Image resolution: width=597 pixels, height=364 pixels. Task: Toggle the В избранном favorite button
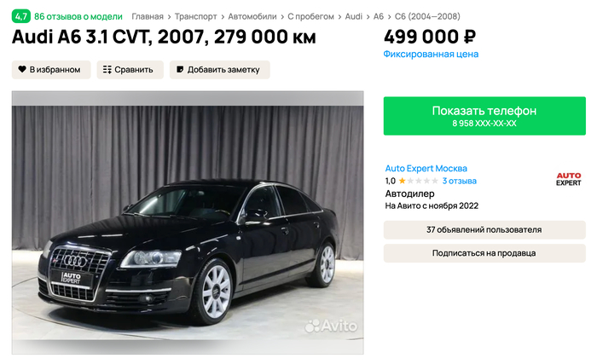(51, 70)
